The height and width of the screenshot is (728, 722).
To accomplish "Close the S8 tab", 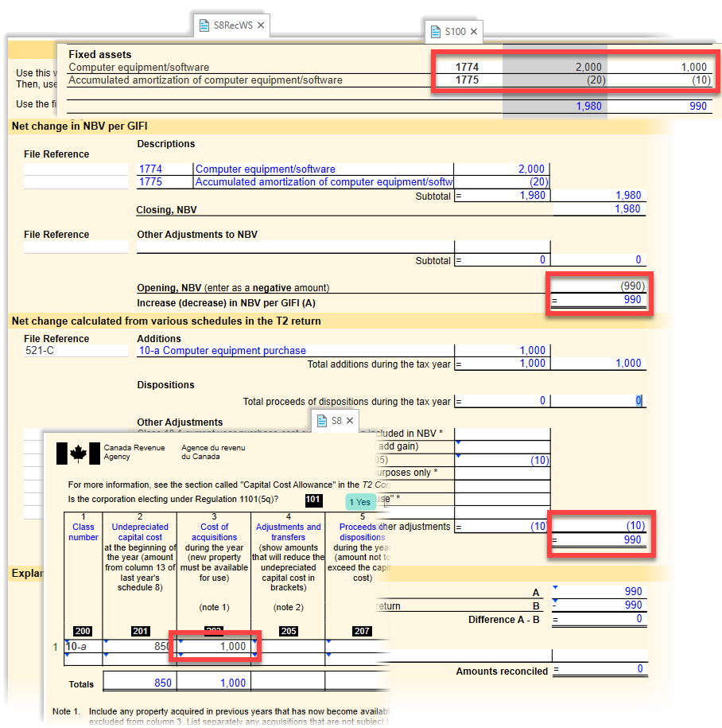I will [350, 421].
